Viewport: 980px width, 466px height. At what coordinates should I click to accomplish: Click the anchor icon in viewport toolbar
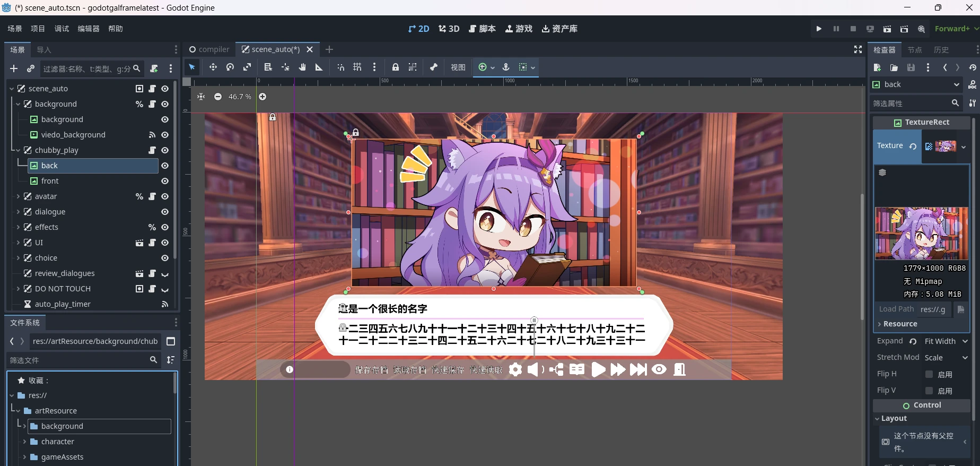pos(506,67)
